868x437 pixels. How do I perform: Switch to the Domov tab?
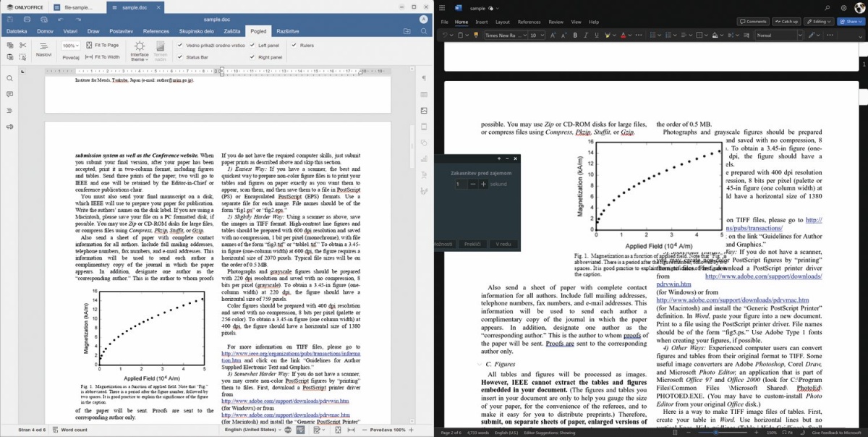point(45,31)
